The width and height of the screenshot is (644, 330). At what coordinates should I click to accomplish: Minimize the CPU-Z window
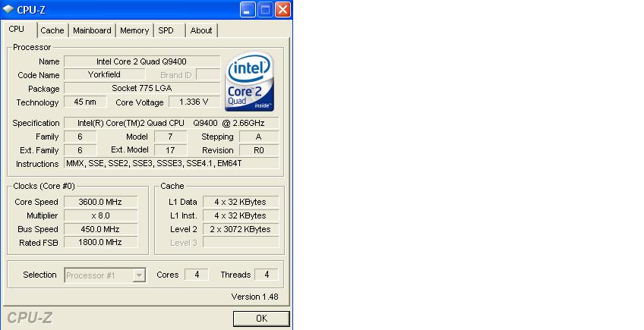point(248,9)
